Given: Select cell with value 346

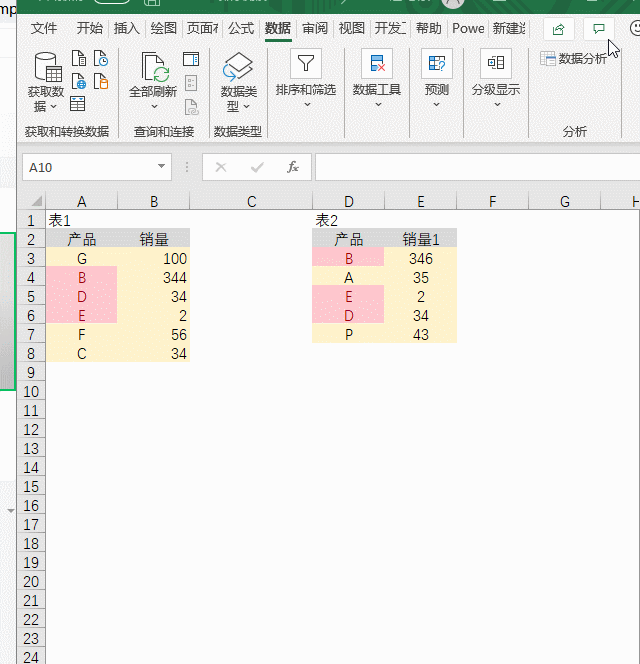Looking at the screenshot, I should (421, 258).
